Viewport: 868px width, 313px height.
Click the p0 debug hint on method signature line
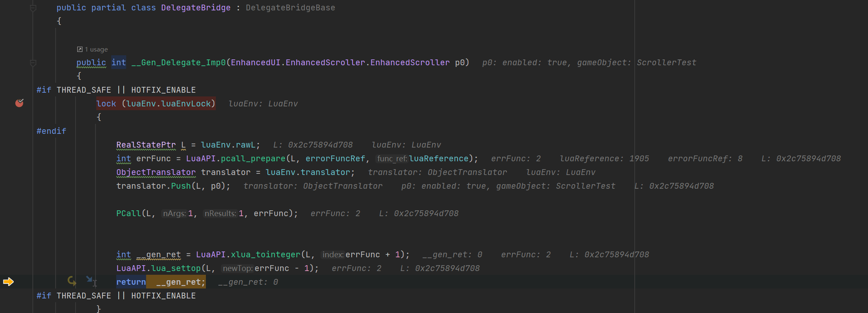coord(589,62)
